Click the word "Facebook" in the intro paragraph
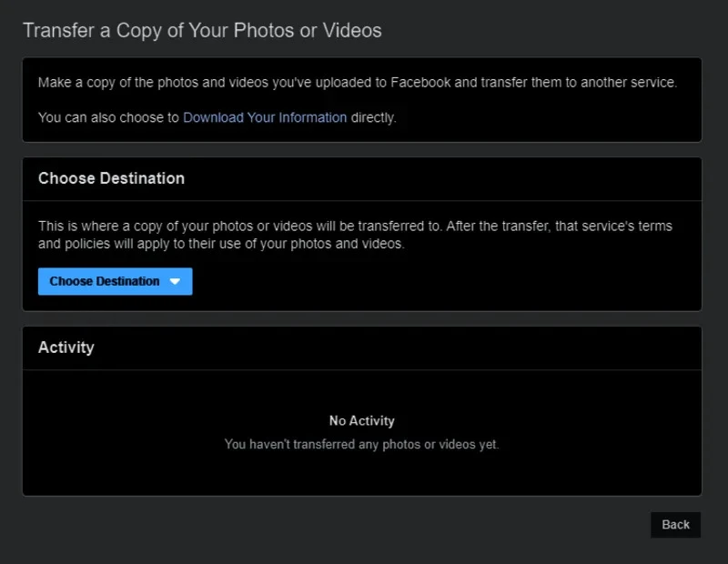Viewport: 728px width, 564px height. pyautogui.click(x=421, y=83)
